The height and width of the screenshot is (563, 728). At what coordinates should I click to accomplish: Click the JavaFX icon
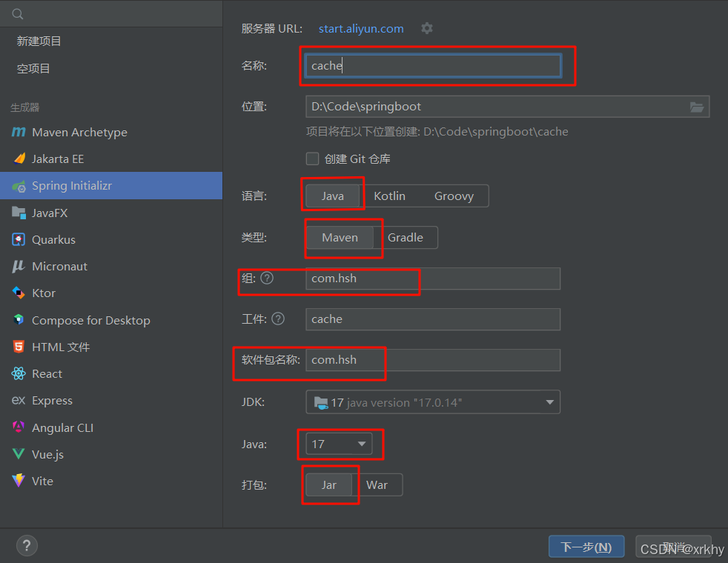(x=19, y=213)
